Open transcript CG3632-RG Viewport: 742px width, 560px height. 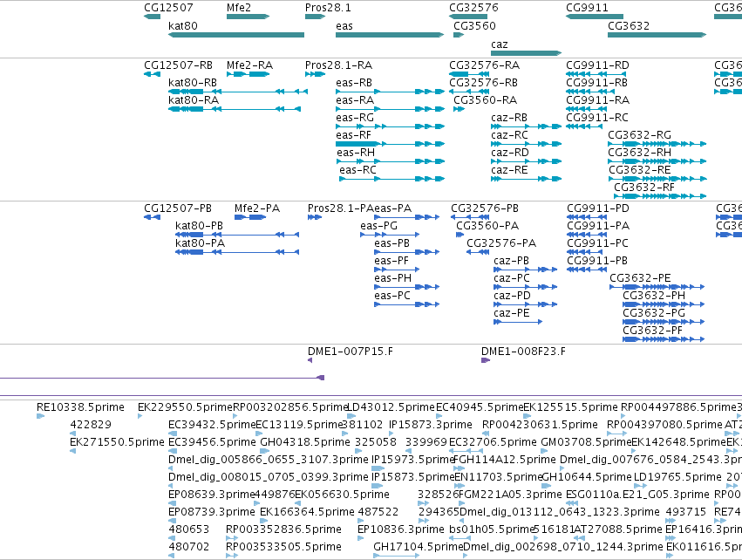639,135
